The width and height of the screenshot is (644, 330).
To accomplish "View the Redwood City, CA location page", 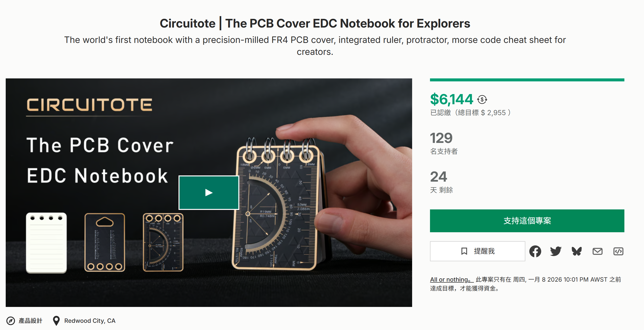I will click(x=90, y=321).
